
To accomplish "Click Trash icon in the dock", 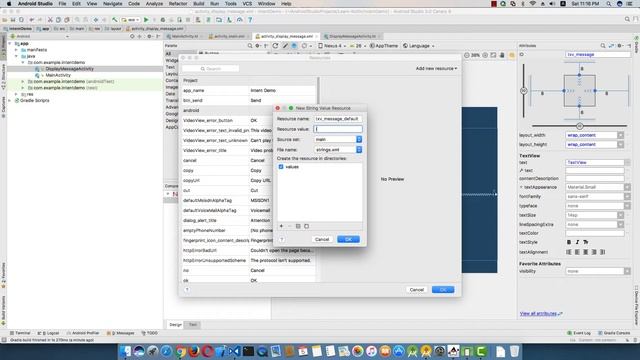I will tap(514, 351).
